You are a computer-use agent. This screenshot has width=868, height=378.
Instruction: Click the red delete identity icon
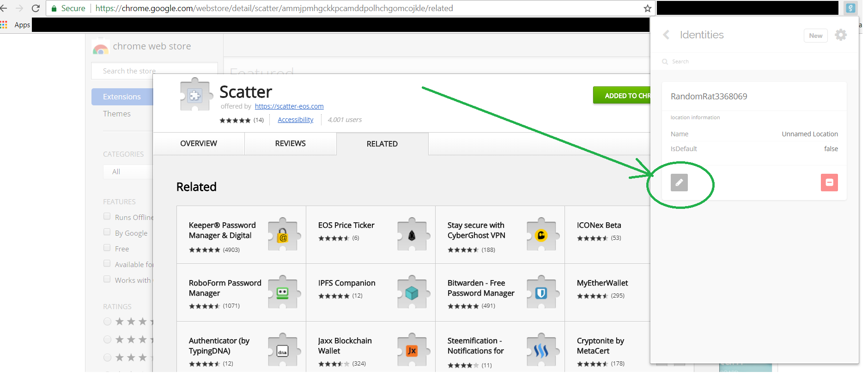click(x=829, y=183)
